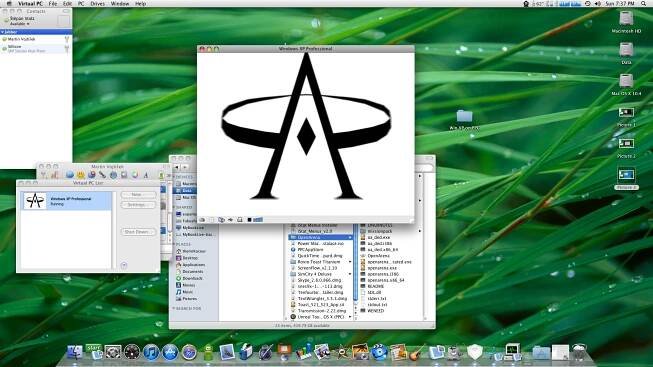Open Pictures in the Finder sidebar
This screenshot has width=653, height=367.
pos(186,298)
